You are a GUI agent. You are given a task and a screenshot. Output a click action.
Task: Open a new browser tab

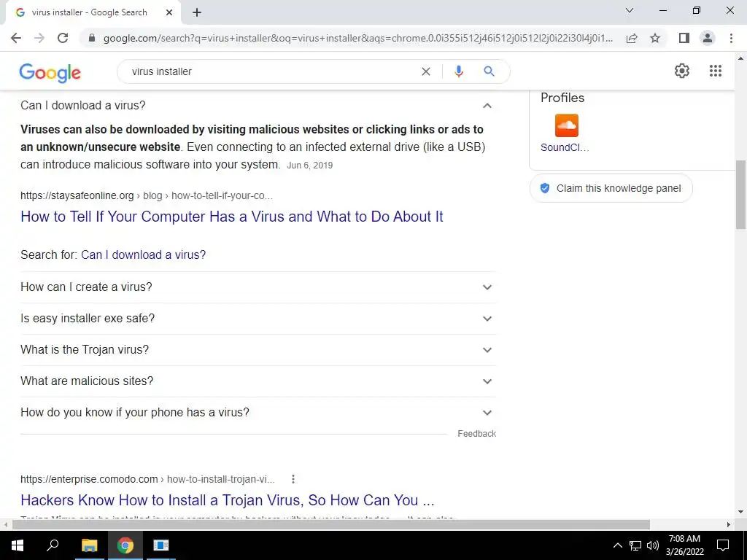pyautogui.click(x=197, y=12)
